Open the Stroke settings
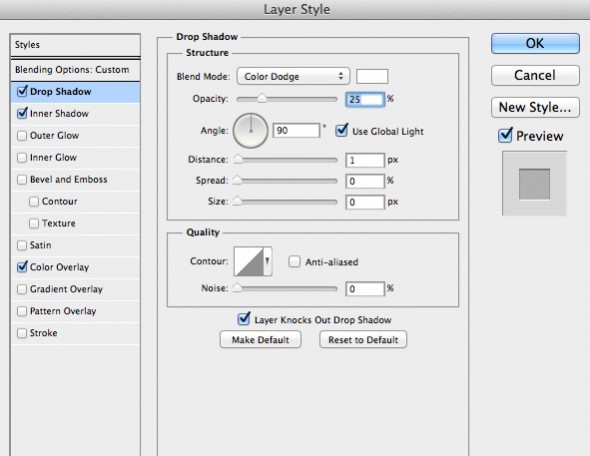 coord(44,333)
